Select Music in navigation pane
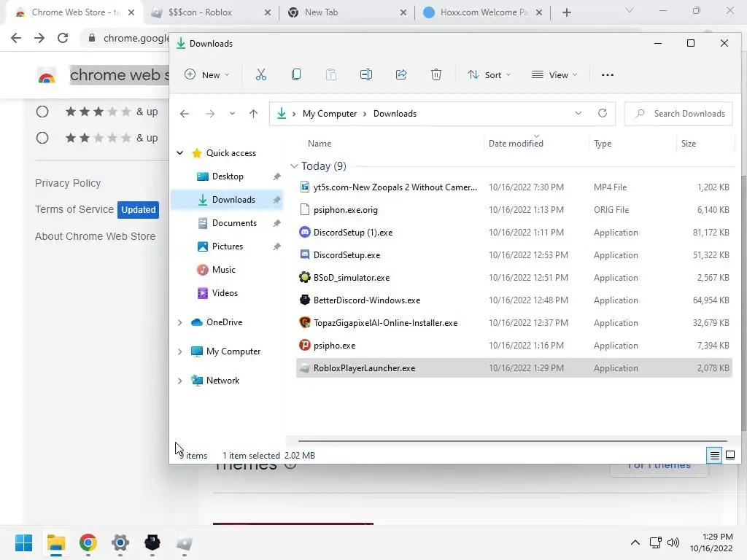Image resolution: width=747 pixels, height=560 pixels. pos(223,270)
